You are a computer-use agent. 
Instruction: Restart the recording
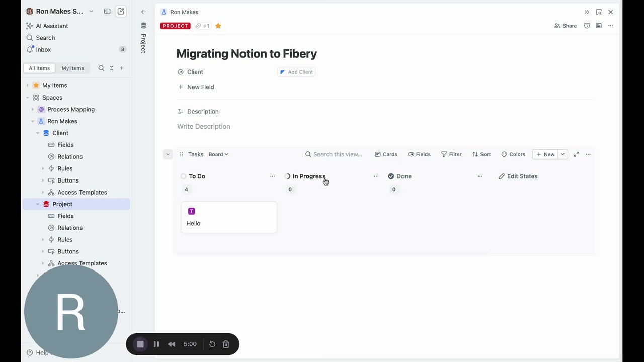point(212,344)
